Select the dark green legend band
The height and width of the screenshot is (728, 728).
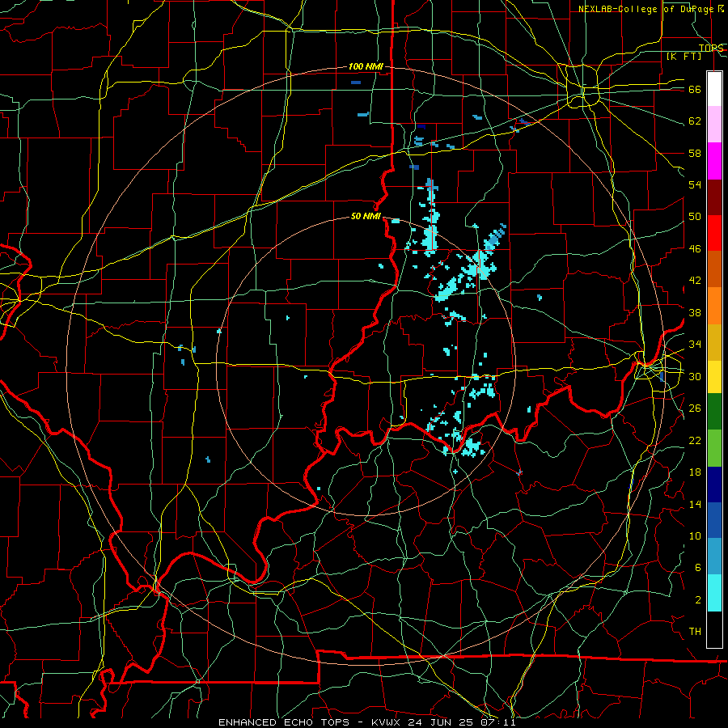click(x=714, y=412)
